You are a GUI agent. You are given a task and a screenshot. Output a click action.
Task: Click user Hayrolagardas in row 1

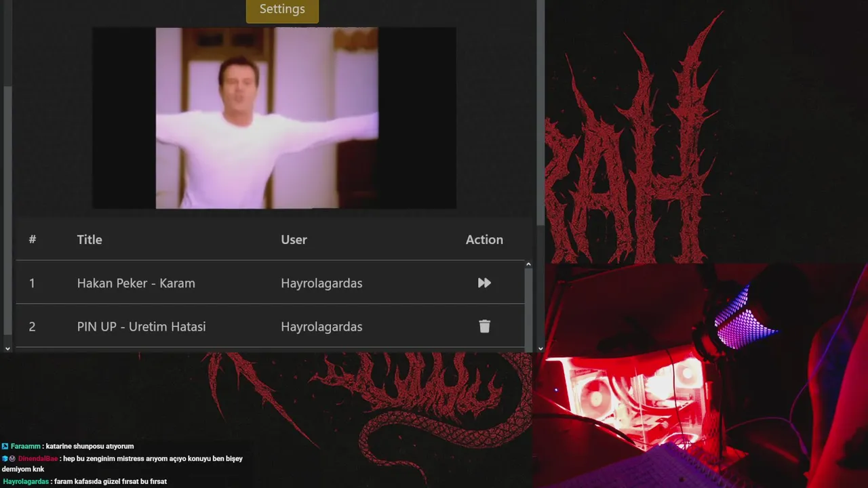point(321,283)
